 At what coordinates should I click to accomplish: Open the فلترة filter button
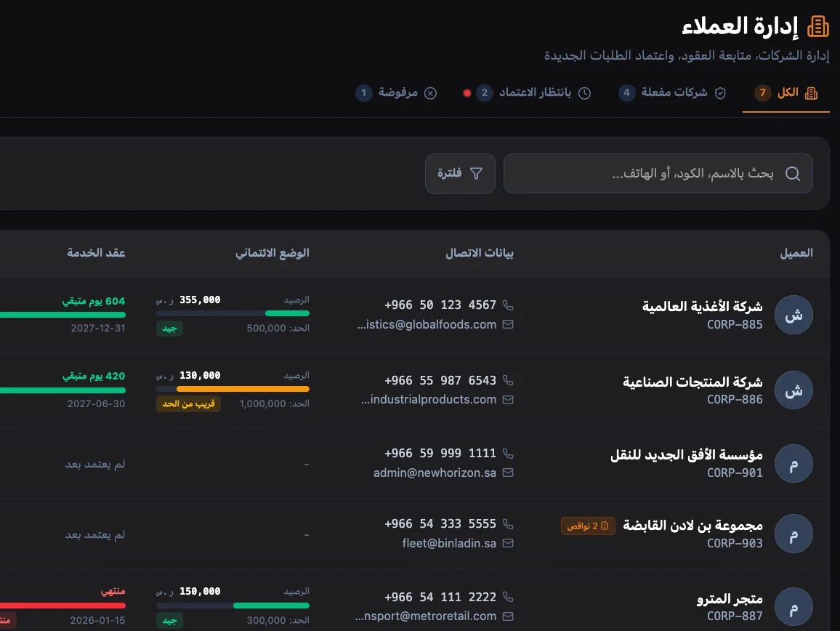pos(460,174)
